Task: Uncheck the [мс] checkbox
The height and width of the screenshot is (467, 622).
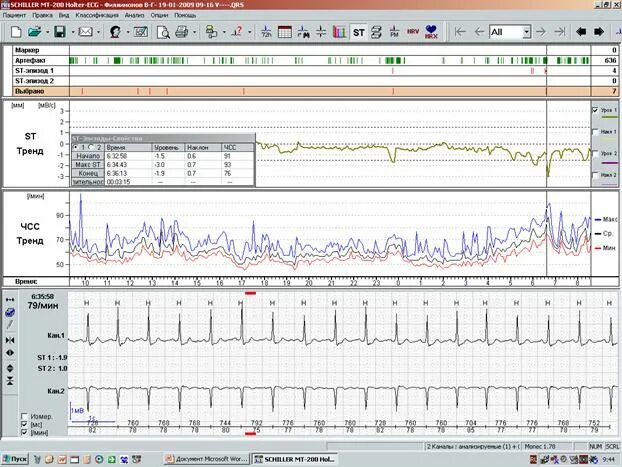Action: [24, 425]
